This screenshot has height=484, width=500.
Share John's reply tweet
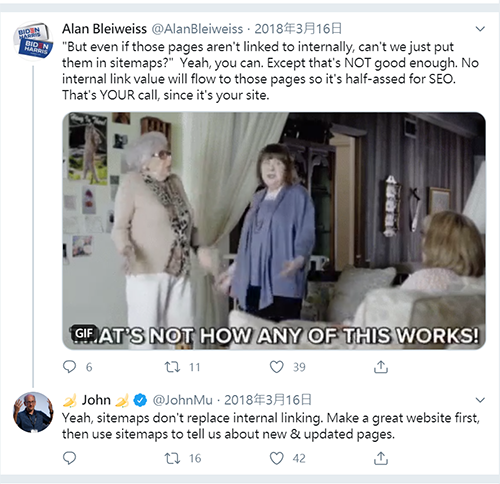tap(381, 458)
